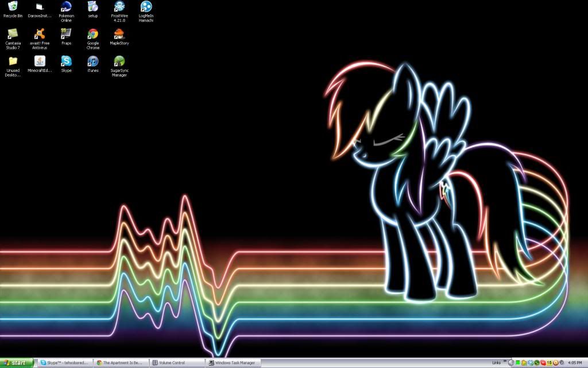Switch to Volume Control in the taskbar
This screenshot has height=368, width=588.
click(177, 363)
